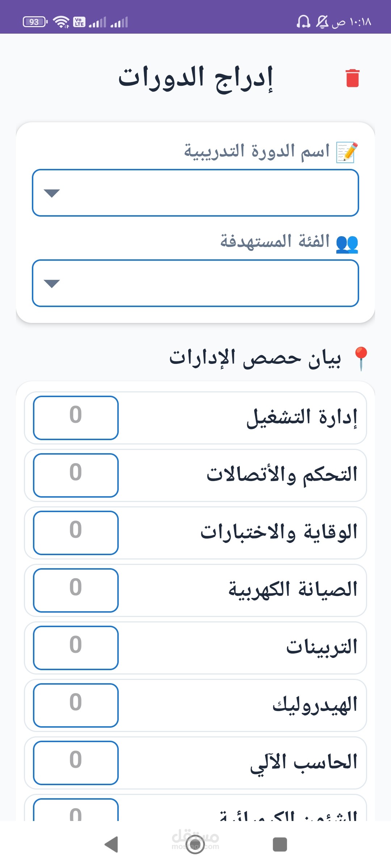Tap the Wi-Fi status bar icon
The height and width of the screenshot is (868, 391).
click(x=61, y=22)
